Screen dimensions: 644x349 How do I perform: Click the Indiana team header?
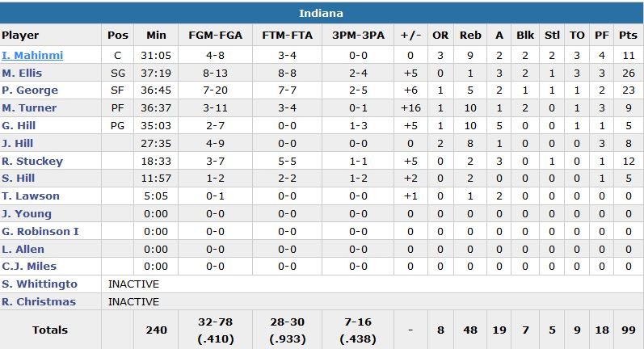pyautogui.click(x=322, y=14)
